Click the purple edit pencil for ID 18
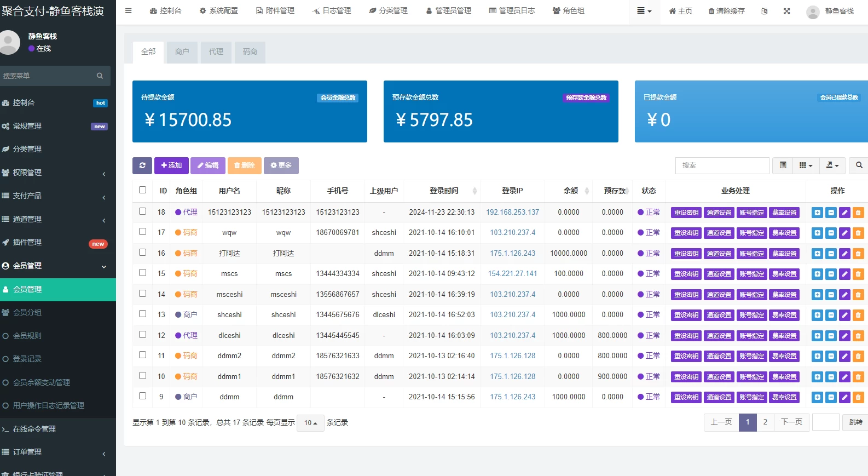The width and height of the screenshot is (868, 476). click(x=844, y=213)
